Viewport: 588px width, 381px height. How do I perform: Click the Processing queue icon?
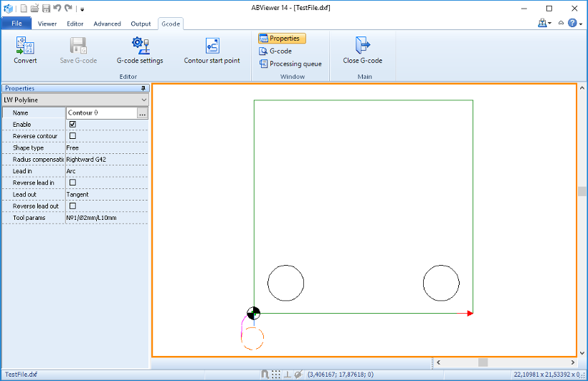coord(263,64)
